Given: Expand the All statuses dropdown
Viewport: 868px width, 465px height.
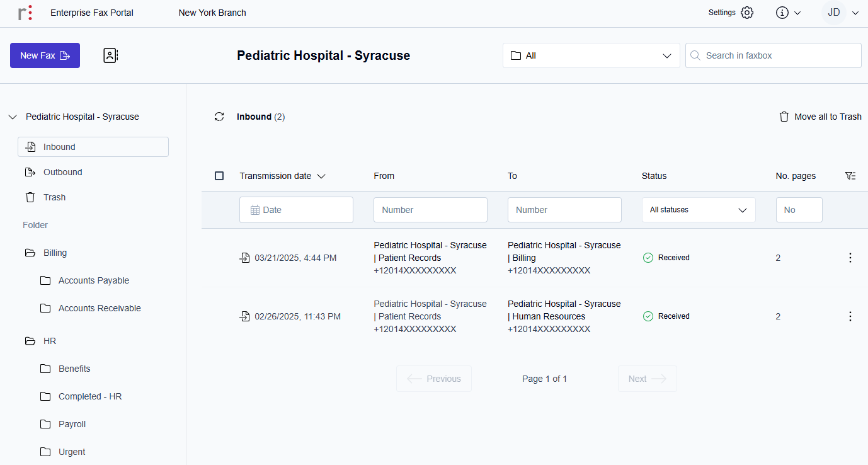Looking at the screenshot, I should click(698, 210).
